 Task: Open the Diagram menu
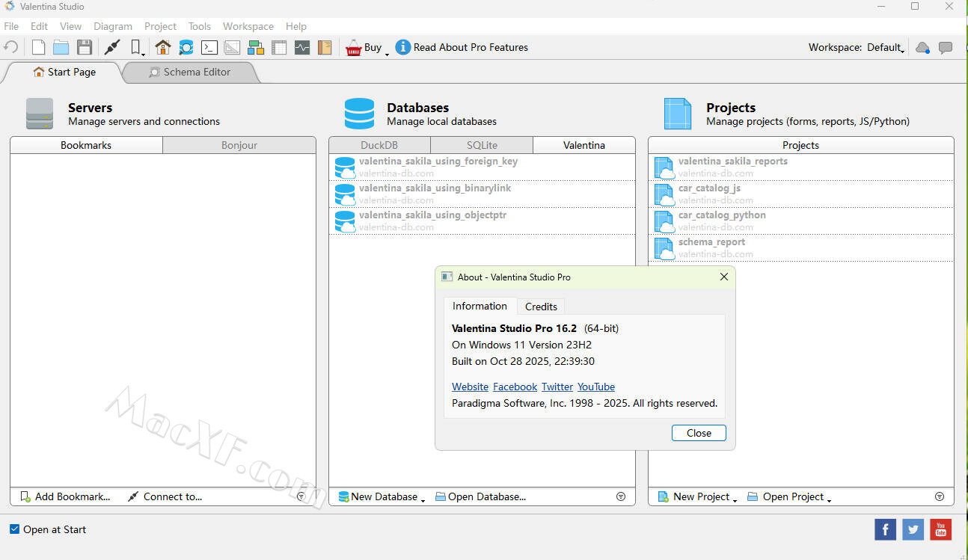pyautogui.click(x=112, y=26)
